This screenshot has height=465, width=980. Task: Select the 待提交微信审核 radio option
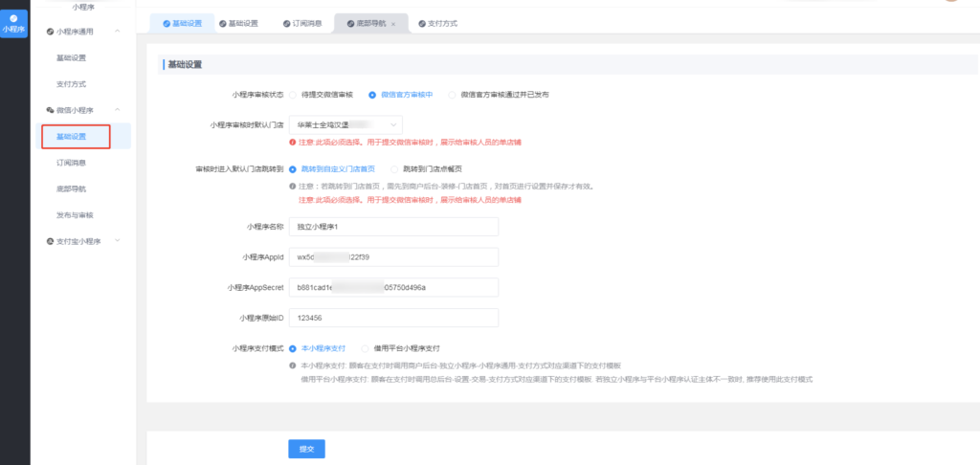point(293,95)
